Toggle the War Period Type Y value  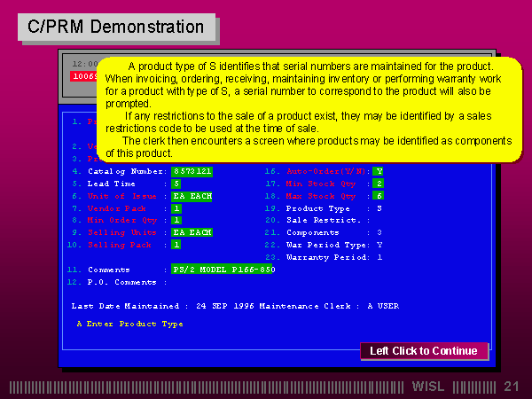point(379,245)
